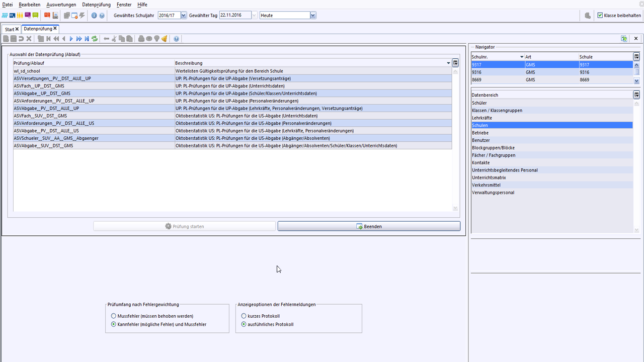The height and width of the screenshot is (362, 644).
Task: Click the Schulnr. column sort arrow
Action: (x=522, y=57)
